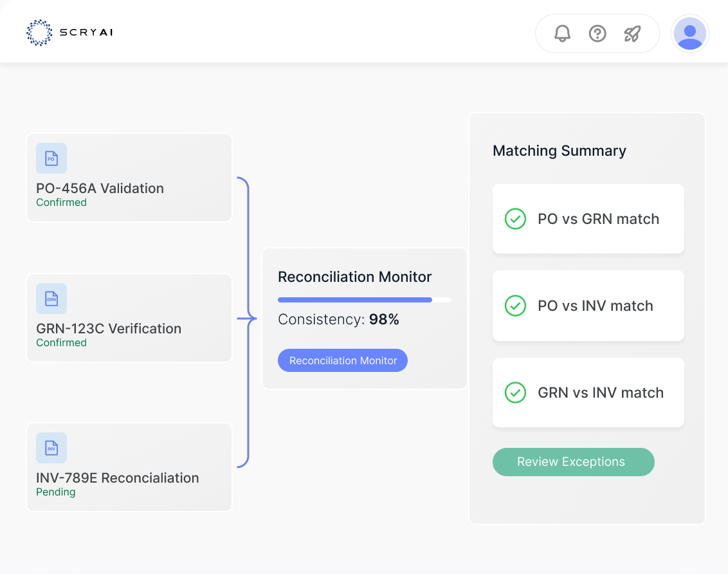728x574 pixels.
Task: Click Confirmed status under PO-456A
Action: pos(61,203)
